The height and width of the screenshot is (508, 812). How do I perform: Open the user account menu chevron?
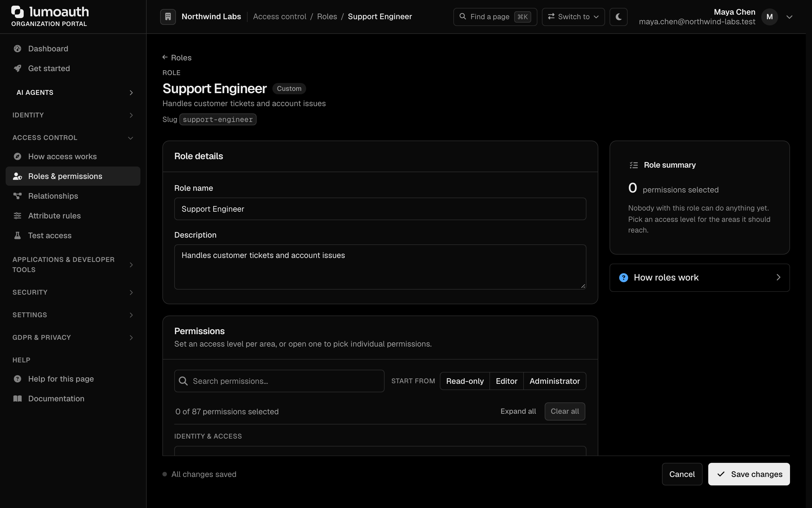[x=789, y=17]
